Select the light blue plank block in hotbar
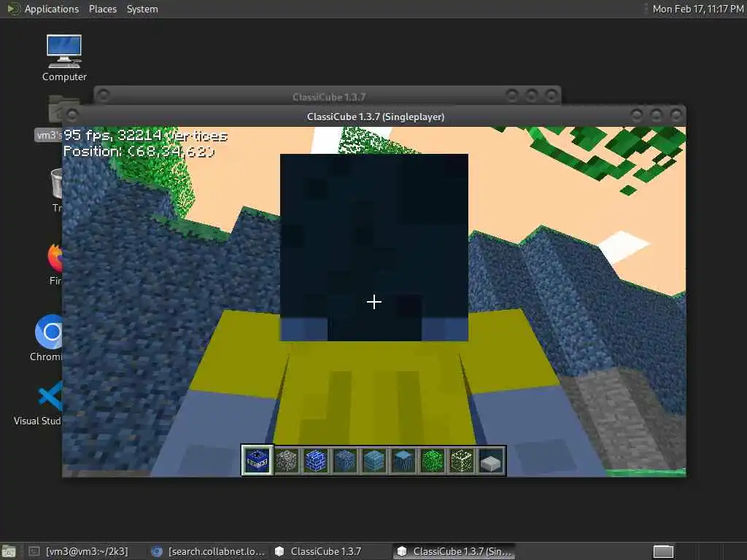 (x=374, y=461)
